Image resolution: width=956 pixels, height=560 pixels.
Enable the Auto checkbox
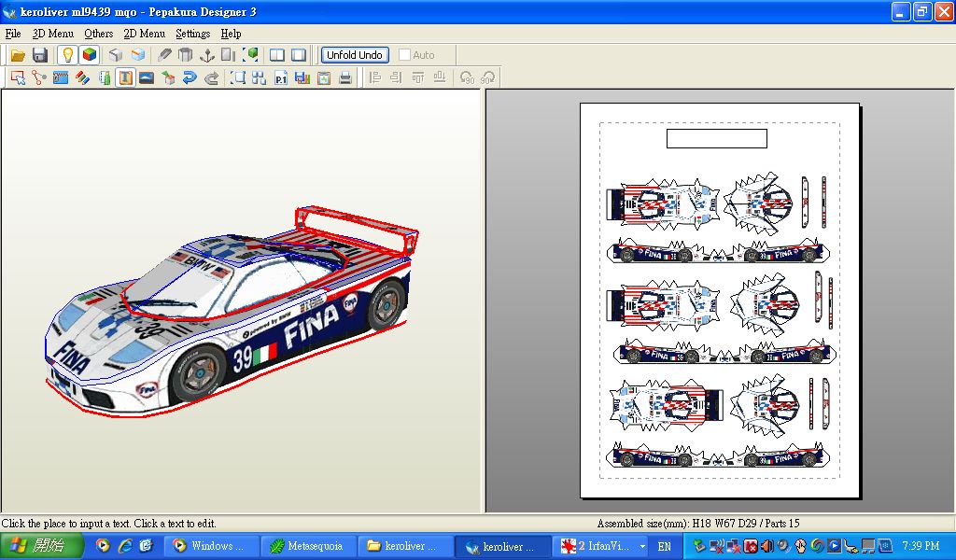tap(404, 55)
